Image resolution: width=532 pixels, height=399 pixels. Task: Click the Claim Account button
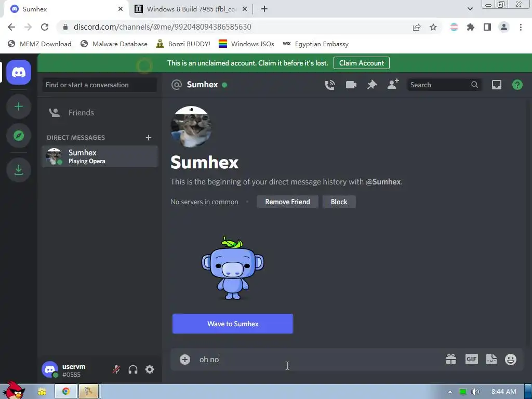tap(362, 63)
